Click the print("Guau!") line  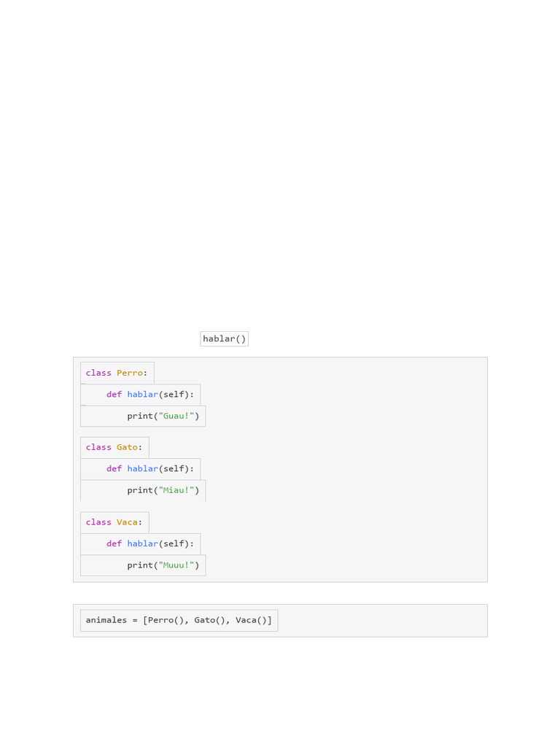[x=143, y=416]
